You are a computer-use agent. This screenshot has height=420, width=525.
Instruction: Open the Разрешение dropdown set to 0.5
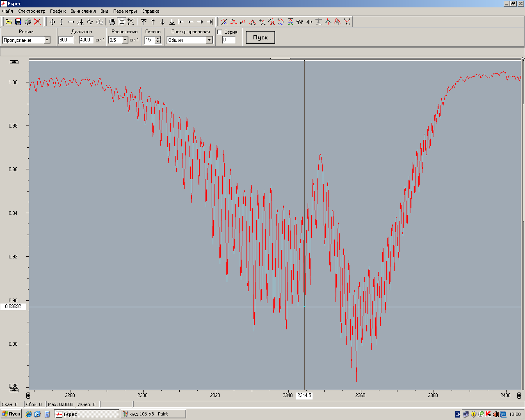[x=125, y=40]
